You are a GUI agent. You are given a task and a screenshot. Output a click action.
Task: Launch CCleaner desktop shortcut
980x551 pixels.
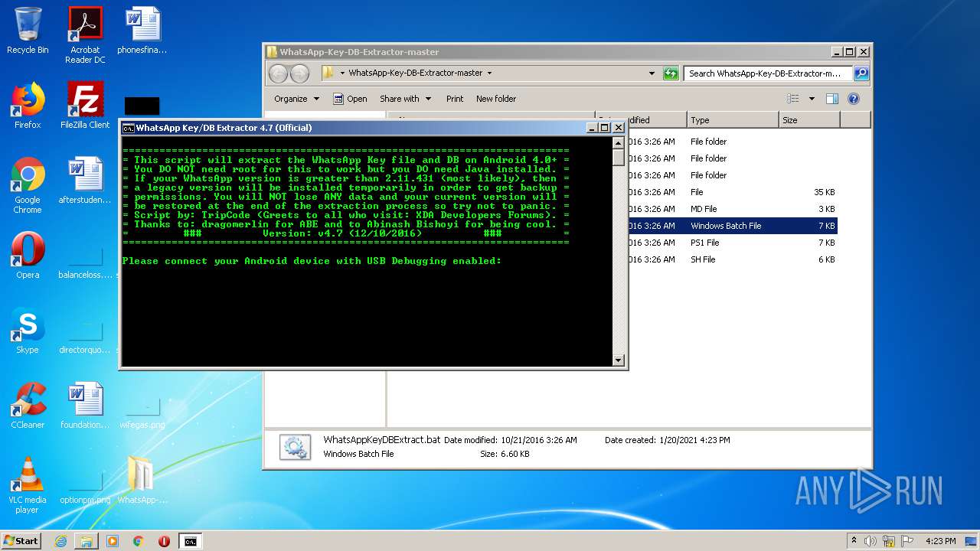[x=28, y=406]
